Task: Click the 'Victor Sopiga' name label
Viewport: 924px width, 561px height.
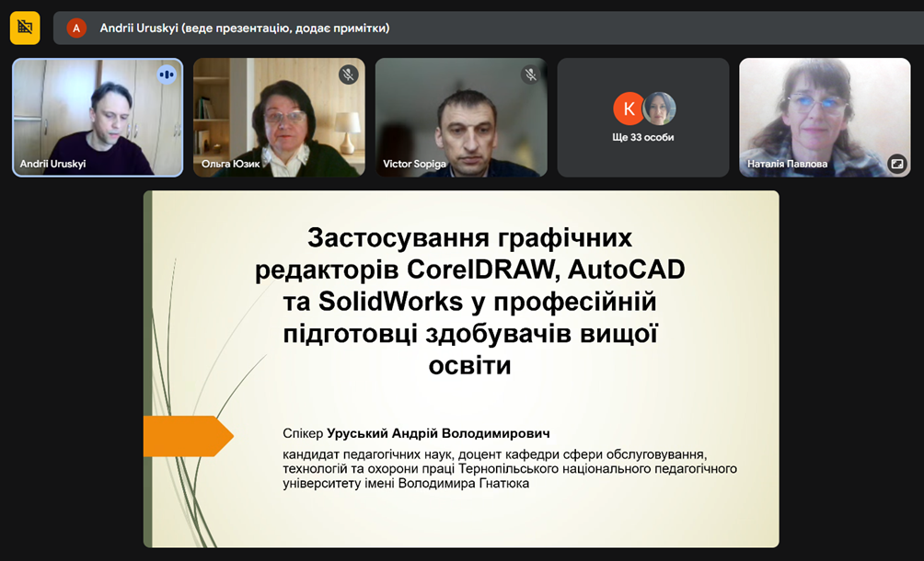Action: point(414,165)
